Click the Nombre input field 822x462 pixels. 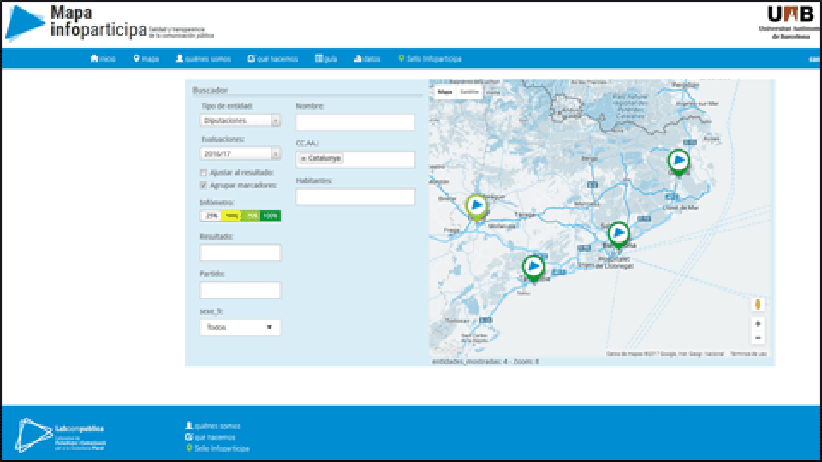click(x=355, y=122)
